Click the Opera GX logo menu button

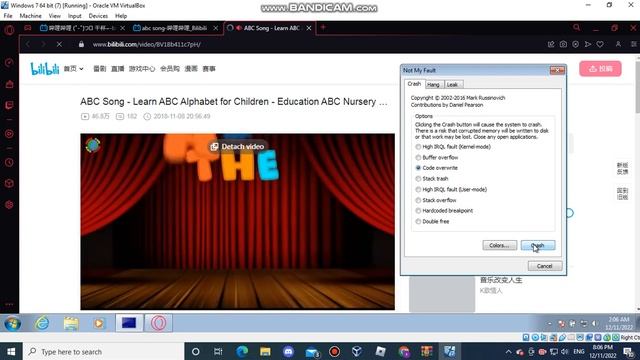[9, 30]
